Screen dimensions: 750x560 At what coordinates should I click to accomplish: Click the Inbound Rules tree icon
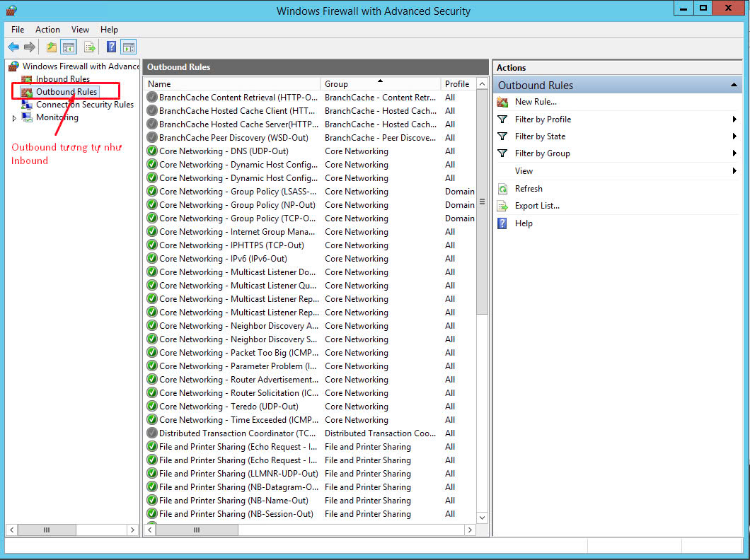27,79
